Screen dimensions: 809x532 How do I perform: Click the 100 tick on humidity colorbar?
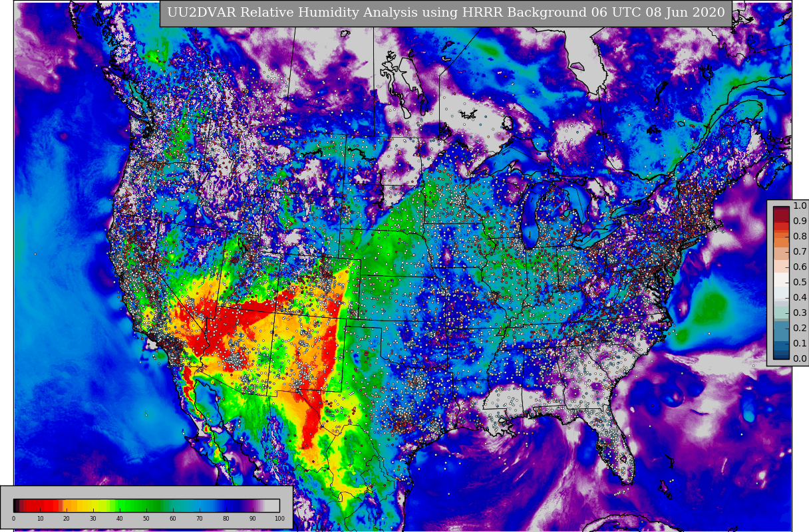pos(279,519)
